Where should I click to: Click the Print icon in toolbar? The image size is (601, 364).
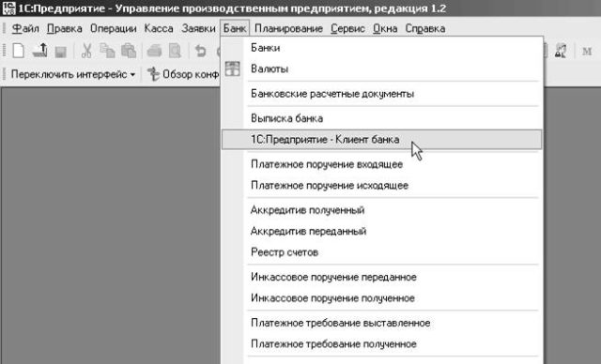point(154,51)
